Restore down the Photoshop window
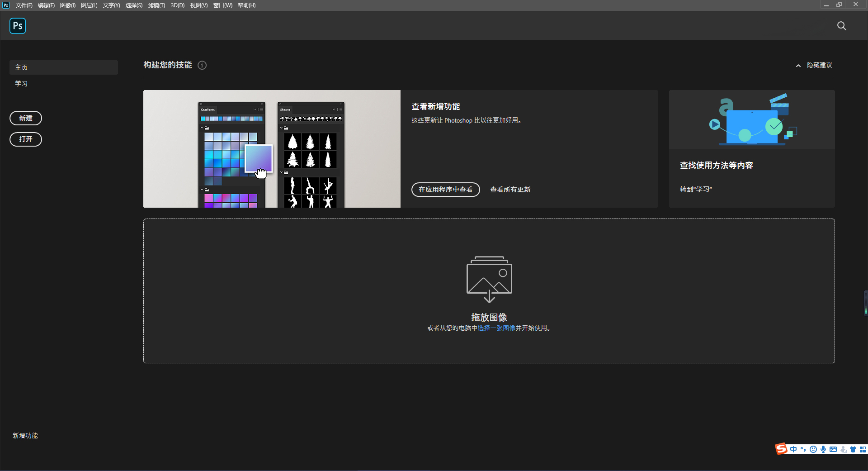The image size is (868, 471). (839, 5)
